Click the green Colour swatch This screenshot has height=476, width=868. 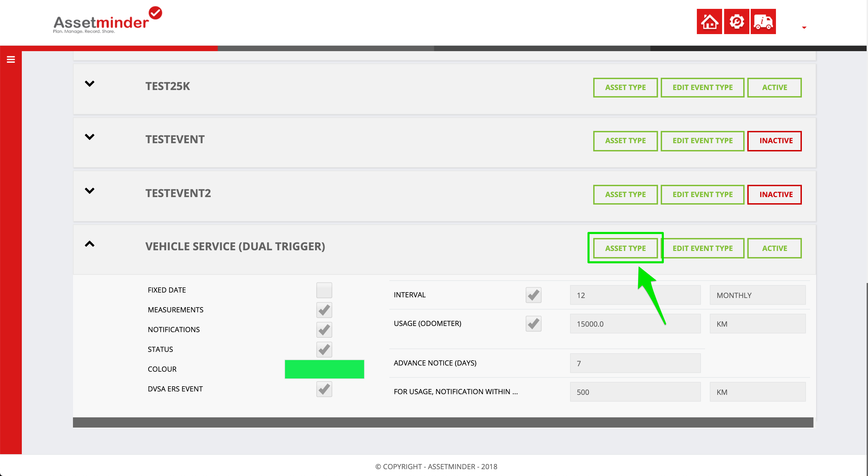[324, 369]
